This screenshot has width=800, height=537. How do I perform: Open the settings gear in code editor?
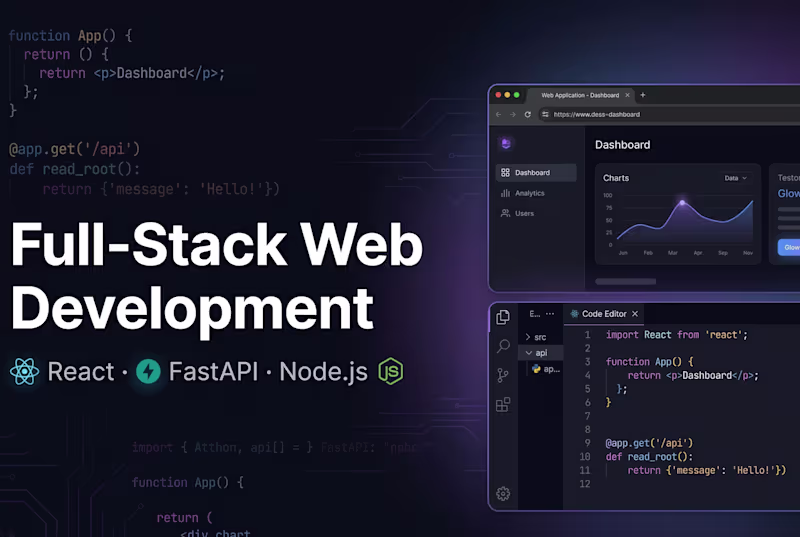503,493
